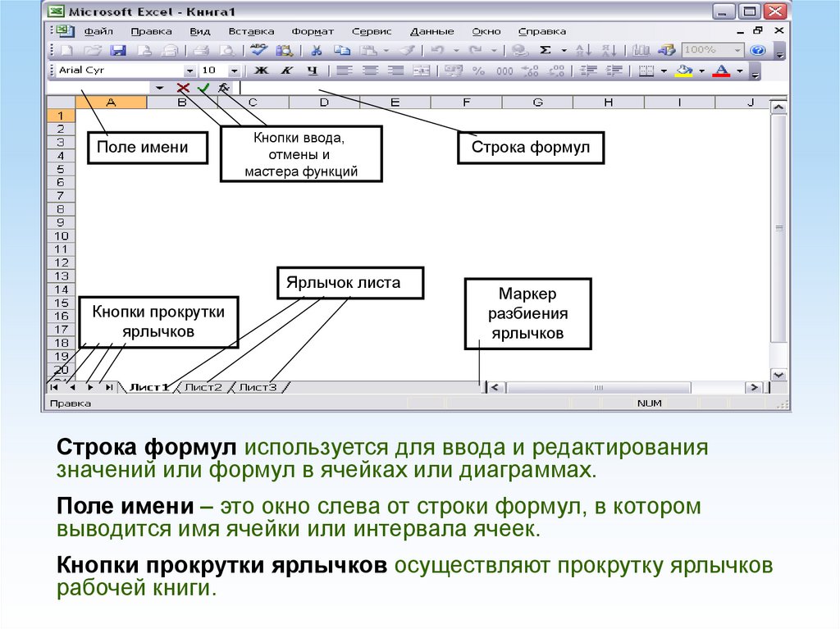This screenshot has height=629, width=840.
Task: Jump to last sheet tab with scroll button
Action: pos(109,387)
